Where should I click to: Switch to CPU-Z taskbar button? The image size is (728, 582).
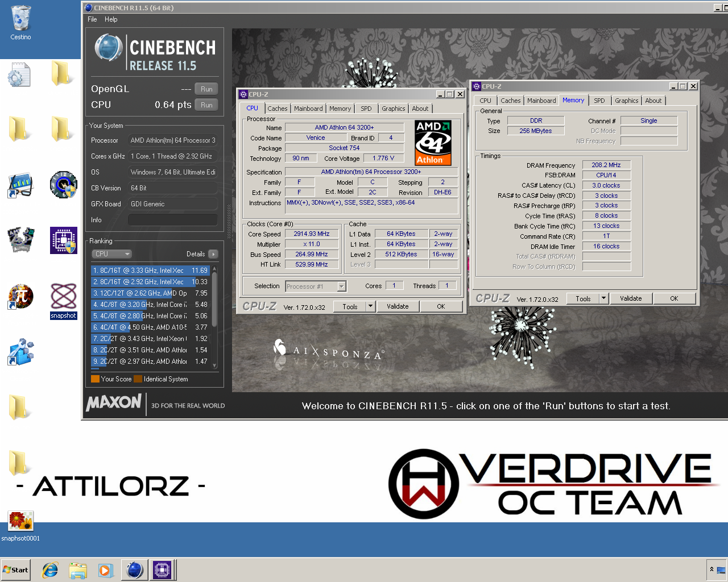click(162, 570)
